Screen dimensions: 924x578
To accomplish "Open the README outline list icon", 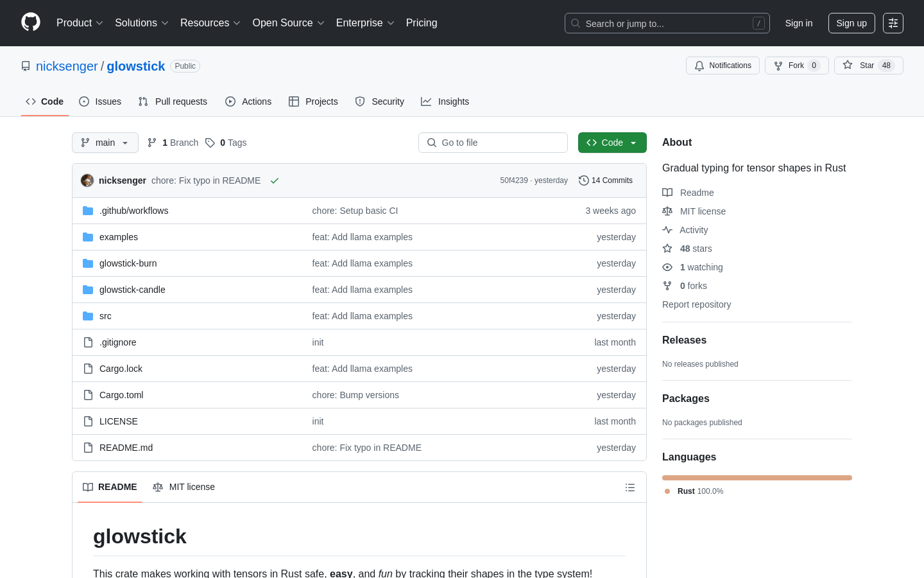I will [630, 487].
